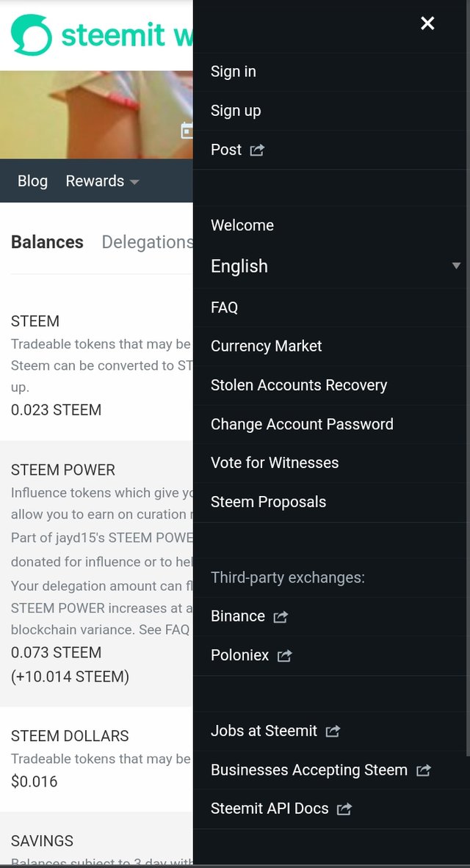The height and width of the screenshot is (868, 470).
Task: Select Sign in from the menu
Action: 234,72
